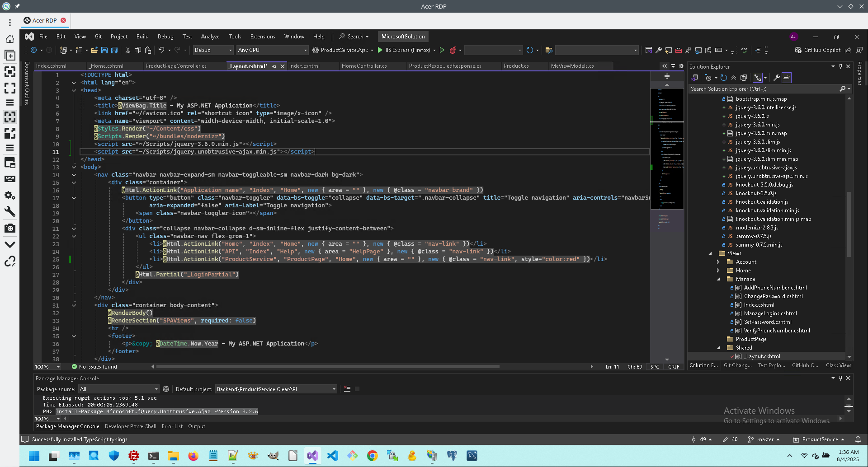Viewport: 868px width, 467px height.
Task: Switch to the Error List tab
Action: 172,426
